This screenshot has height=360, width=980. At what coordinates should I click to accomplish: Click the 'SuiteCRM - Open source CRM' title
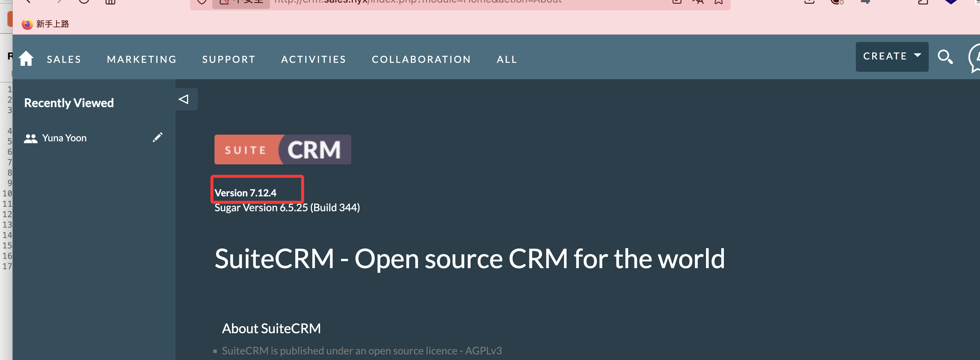point(470,259)
